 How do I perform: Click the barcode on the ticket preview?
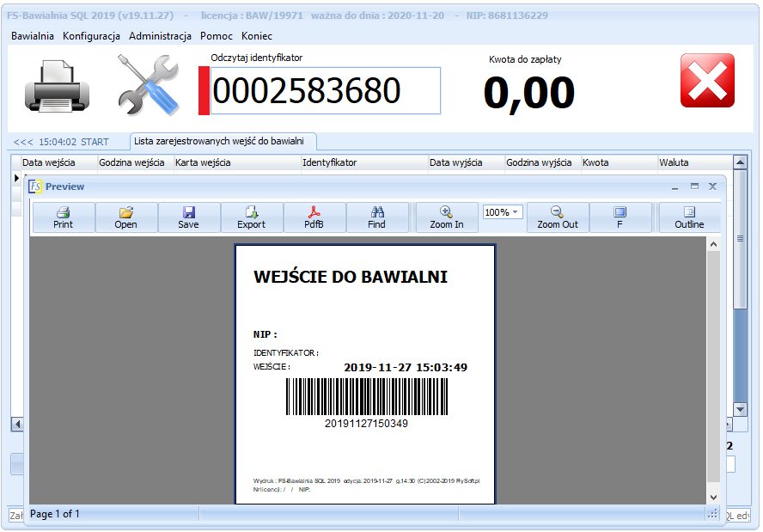(367, 397)
